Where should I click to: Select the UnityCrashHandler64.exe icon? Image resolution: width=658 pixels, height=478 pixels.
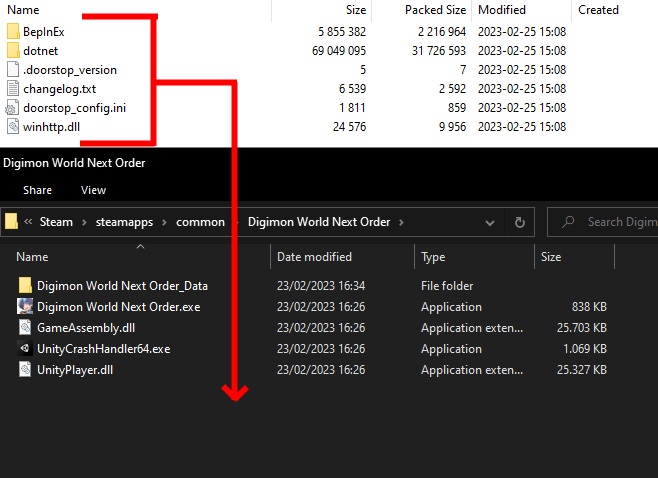coord(25,349)
